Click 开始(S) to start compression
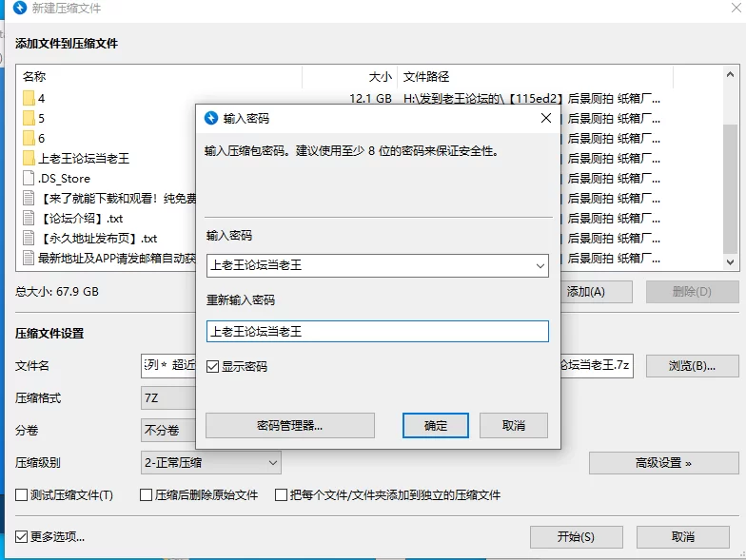 coord(577,536)
